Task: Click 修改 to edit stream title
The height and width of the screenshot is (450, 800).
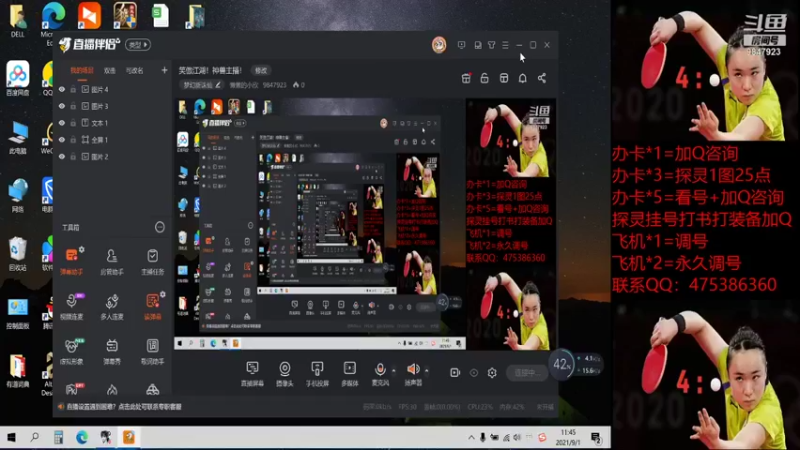Action: [x=261, y=70]
